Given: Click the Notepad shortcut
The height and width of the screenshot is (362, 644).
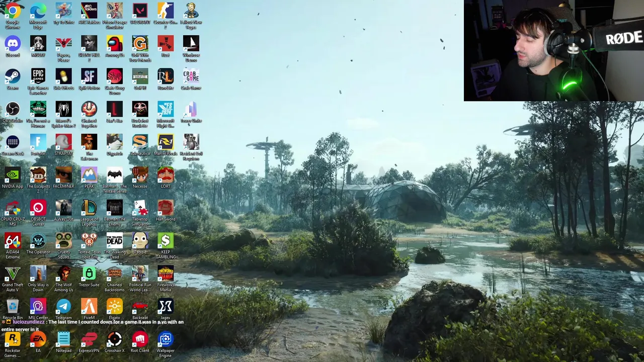Looking at the screenshot, I should (x=63, y=339).
